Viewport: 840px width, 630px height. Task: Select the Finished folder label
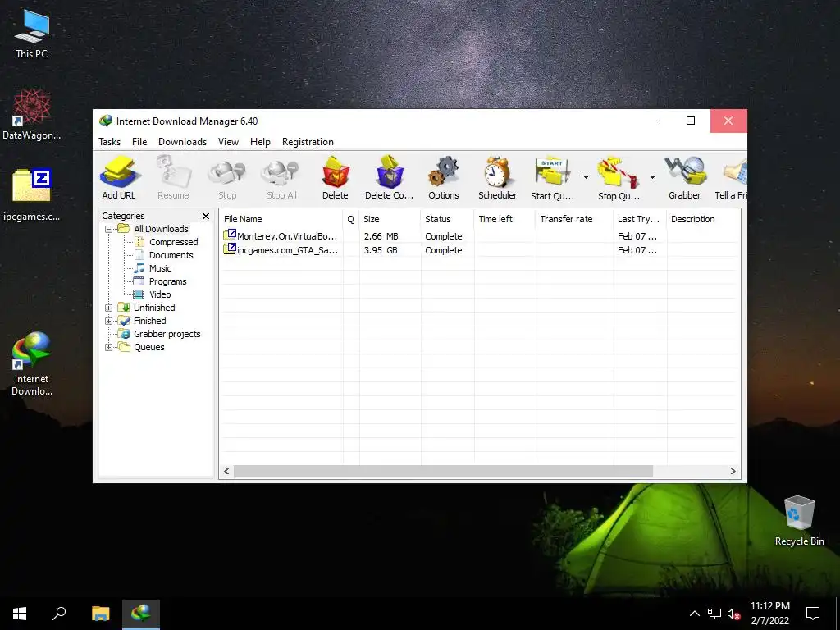[x=149, y=321]
